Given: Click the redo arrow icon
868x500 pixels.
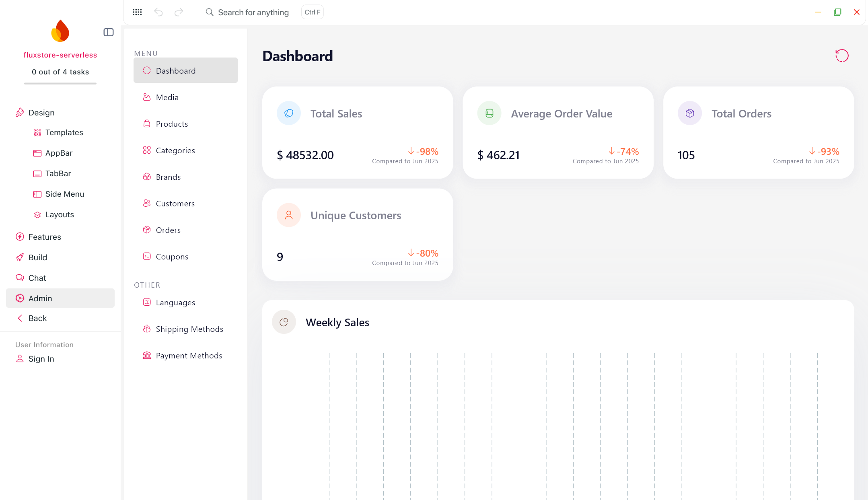Looking at the screenshot, I should [x=179, y=12].
